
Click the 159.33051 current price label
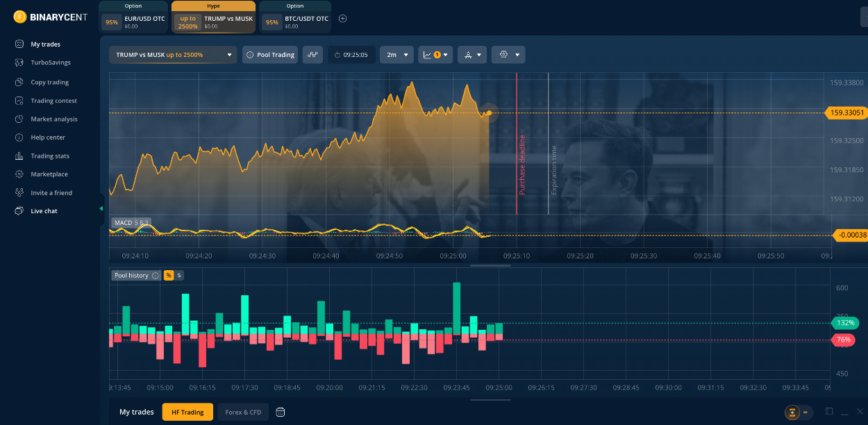[x=845, y=112]
